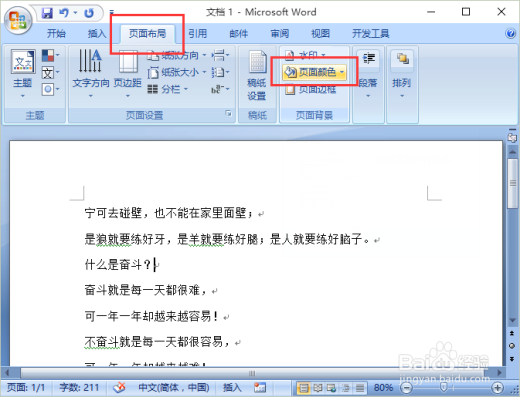Switch to full screen reading view
The height and width of the screenshot is (397, 520).
(317, 388)
